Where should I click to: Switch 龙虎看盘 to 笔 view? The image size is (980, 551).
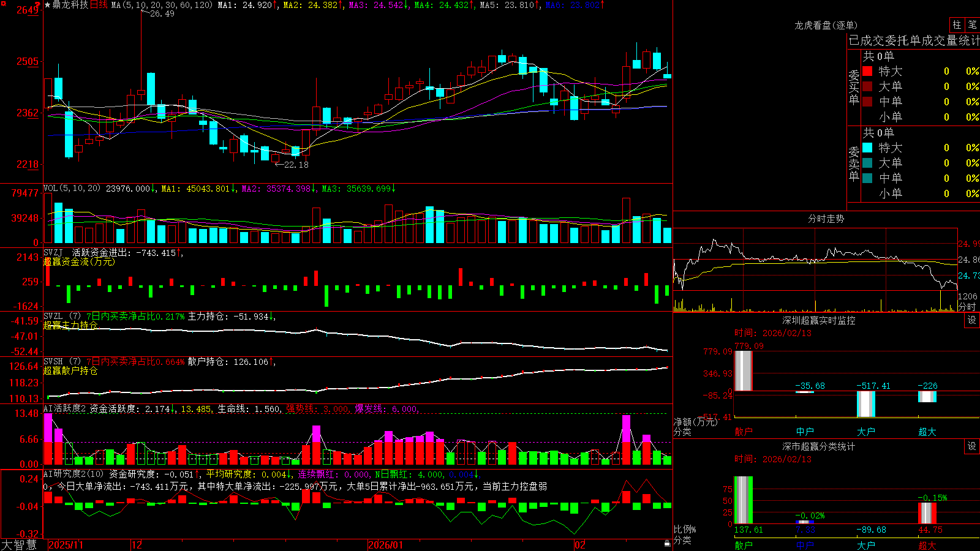click(x=972, y=25)
